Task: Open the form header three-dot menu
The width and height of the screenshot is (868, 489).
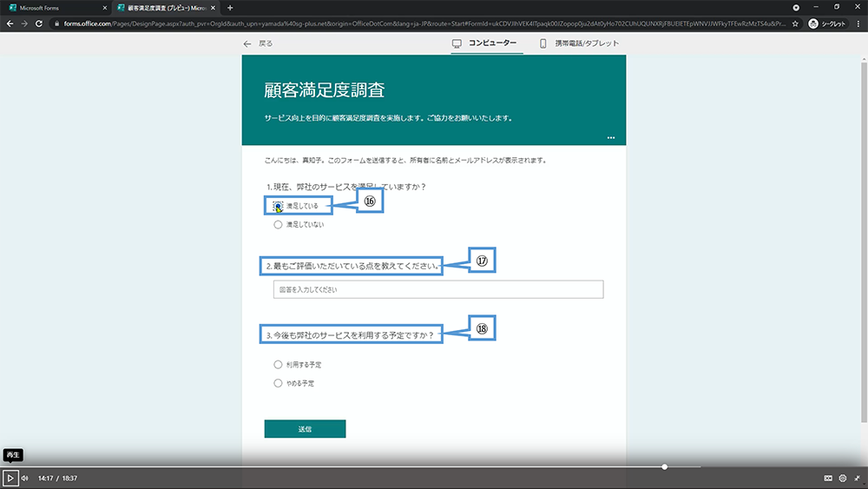Action: [610, 137]
